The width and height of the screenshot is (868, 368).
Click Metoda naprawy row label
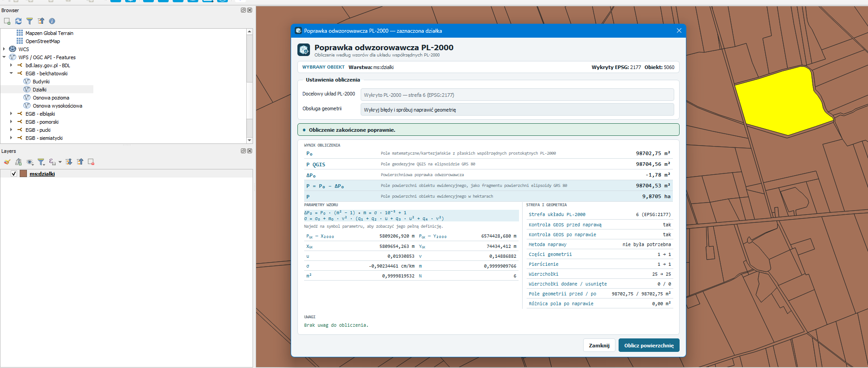point(548,245)
